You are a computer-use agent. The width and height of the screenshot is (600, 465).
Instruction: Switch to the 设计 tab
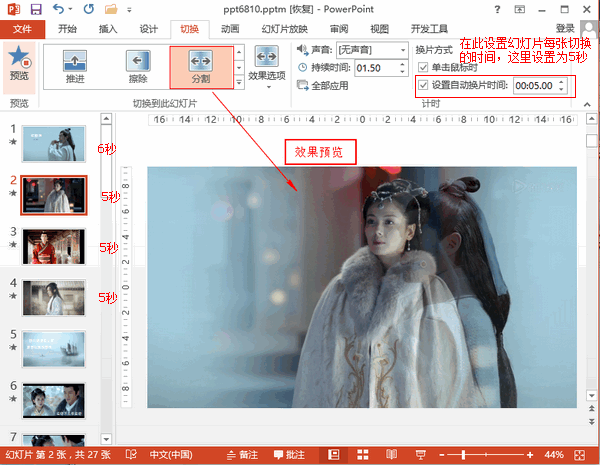point(148,29)
